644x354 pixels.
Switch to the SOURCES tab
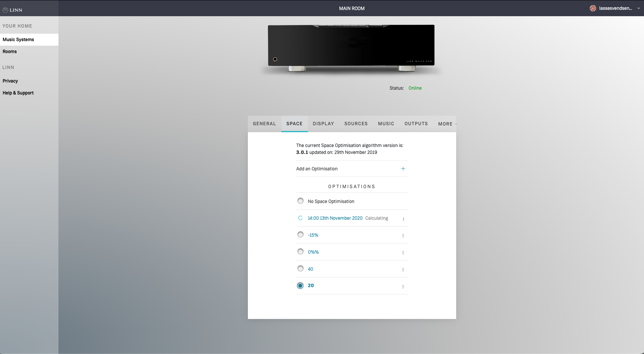356,124
